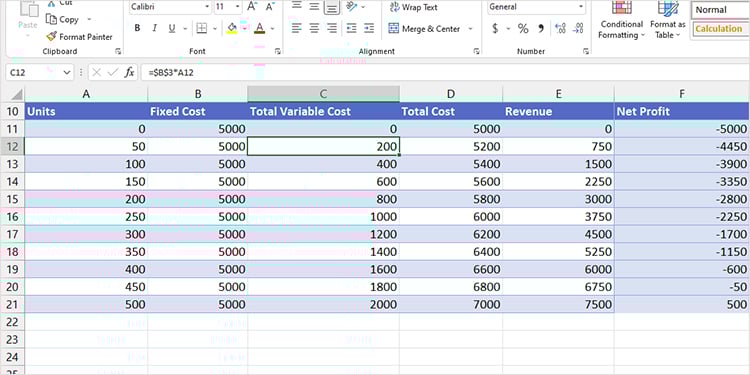Click the formula bar with =$B$3*A12
This screenshot has height=375, width=750.
click(445, 73)
